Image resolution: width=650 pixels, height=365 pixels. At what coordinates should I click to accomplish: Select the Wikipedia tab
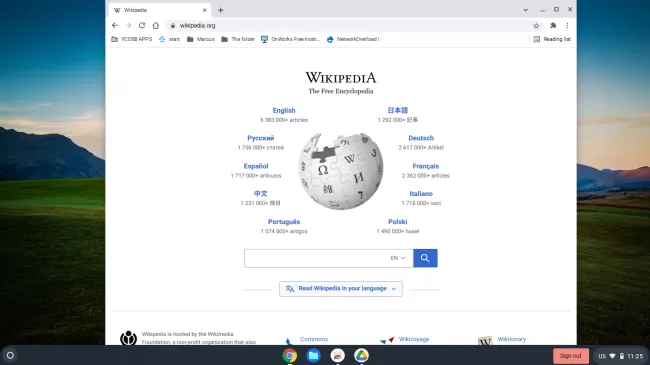(160, 10)
